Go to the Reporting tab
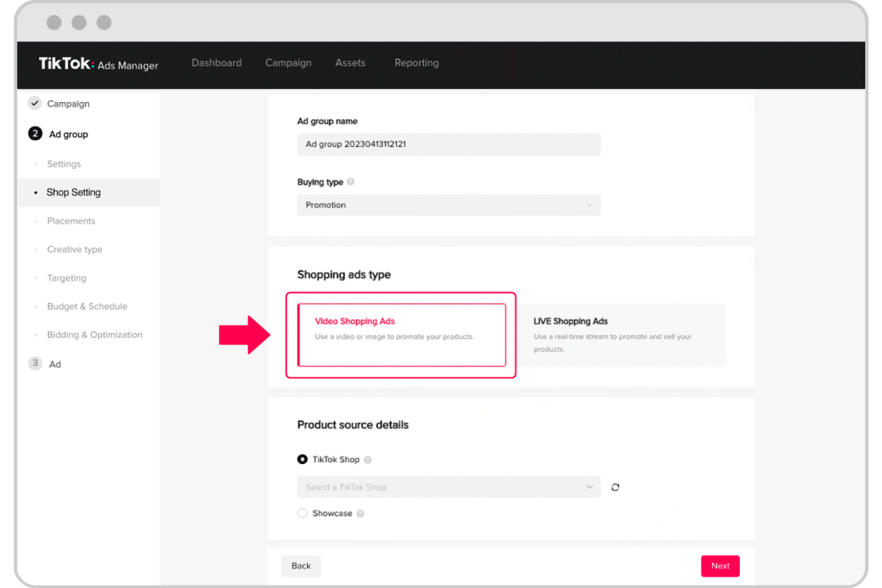 tap(416, 63)
